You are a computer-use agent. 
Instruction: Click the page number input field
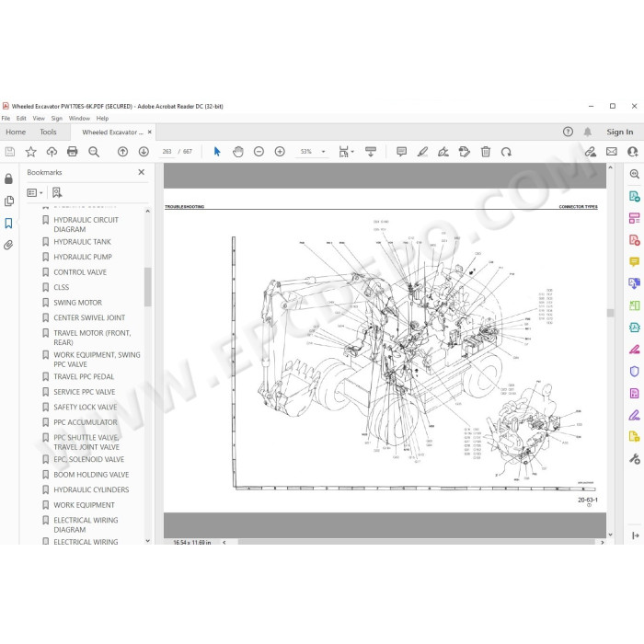tap(167, 152)
